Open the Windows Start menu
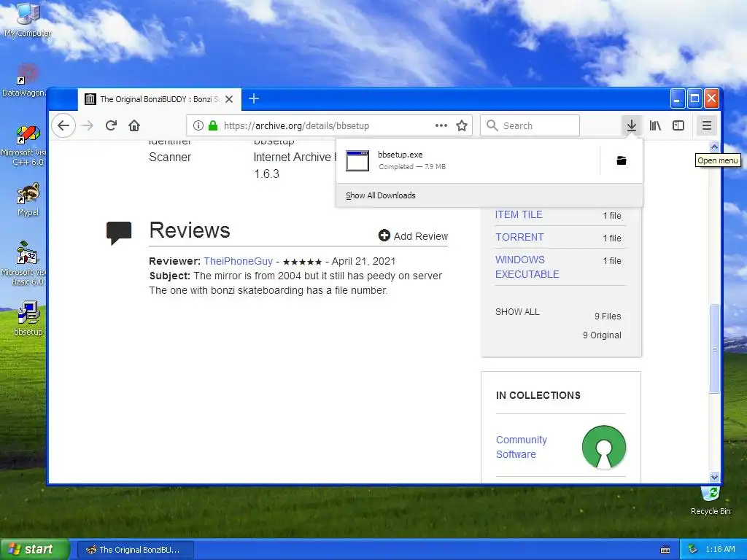 35,549
